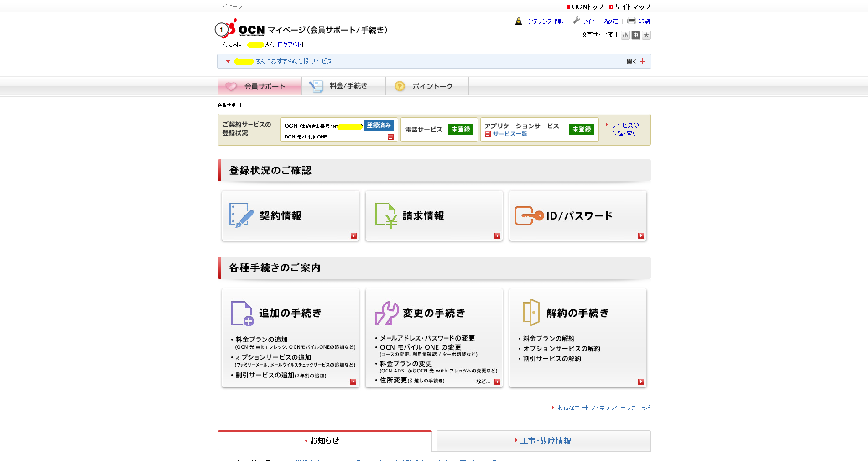
Task: Switch to ポイントトーク tab
Action: [428, 86]
